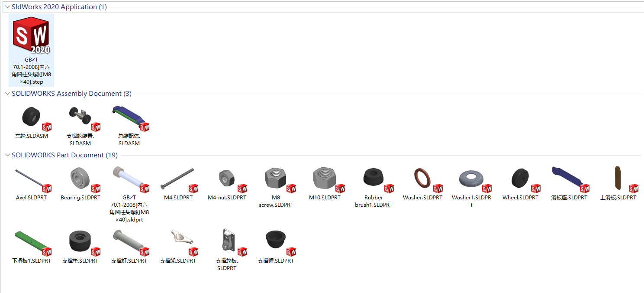This screenshot has width=644, height=293.
Task: Select the 滑板座.SLDPRT part icon
Action: click(x=571, y=180)
